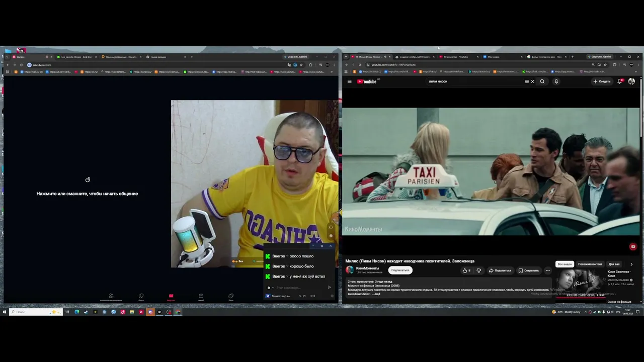Image resolution: width=644 pixels, height=362 pixels.
Task: Open the Юлия Савичева recommended video thumbnail
Action: click(x=581, y=284)
